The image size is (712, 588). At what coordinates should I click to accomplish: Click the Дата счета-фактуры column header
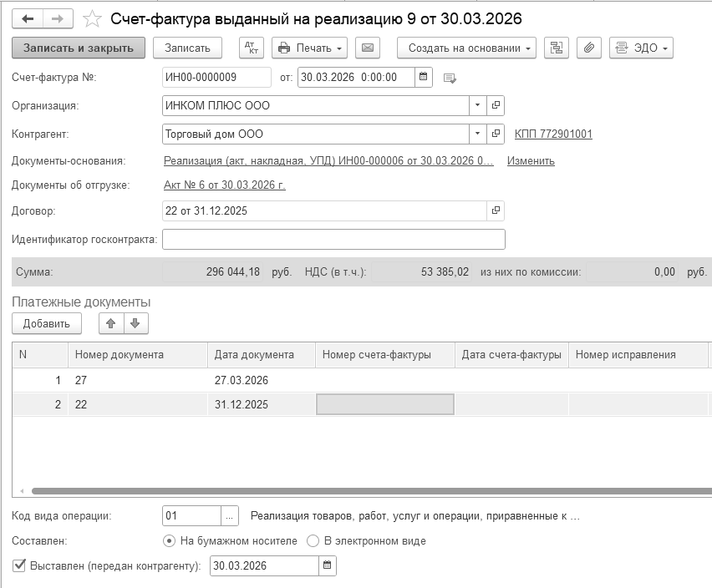click(511, 355)
